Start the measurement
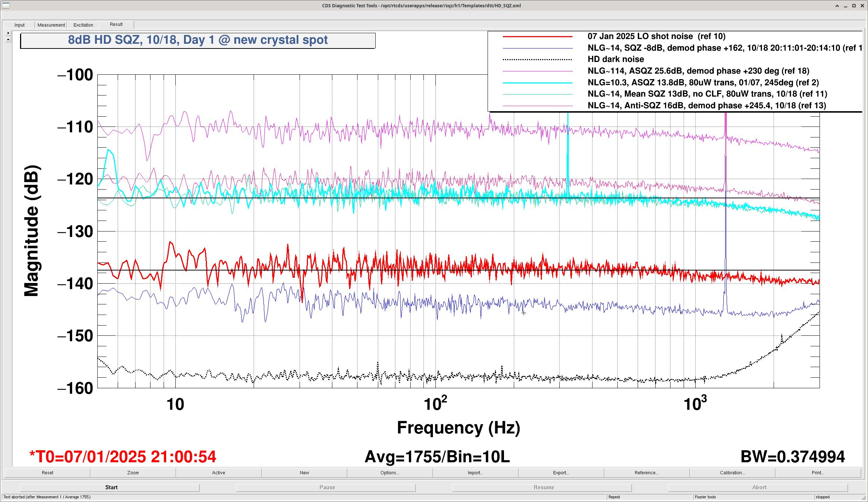The width and height of the screenshot is (868, 502). click(x=110, y=487)
